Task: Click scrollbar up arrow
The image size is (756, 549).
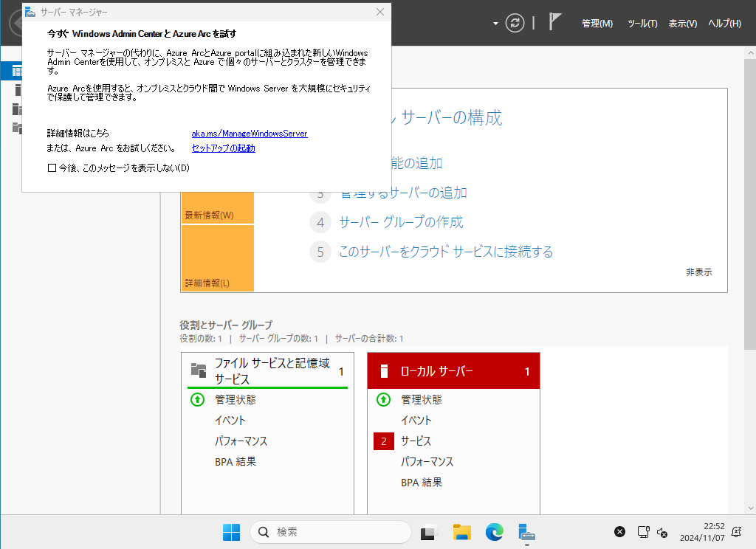Action: (x=750, y=52)
